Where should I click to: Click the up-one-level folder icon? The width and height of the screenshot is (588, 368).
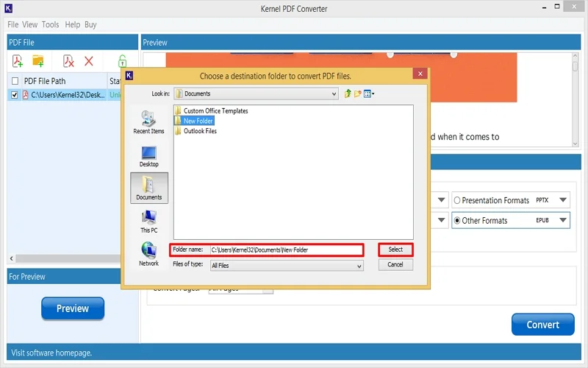(348, 93)
